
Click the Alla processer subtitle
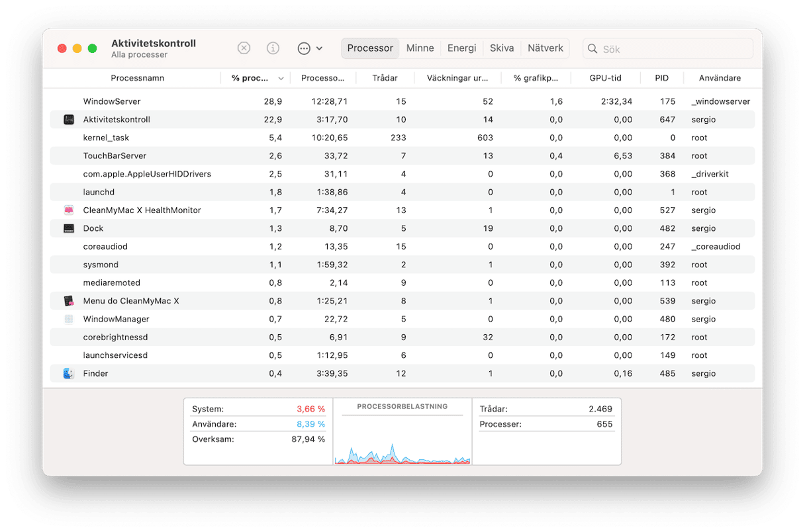(139, 55)
